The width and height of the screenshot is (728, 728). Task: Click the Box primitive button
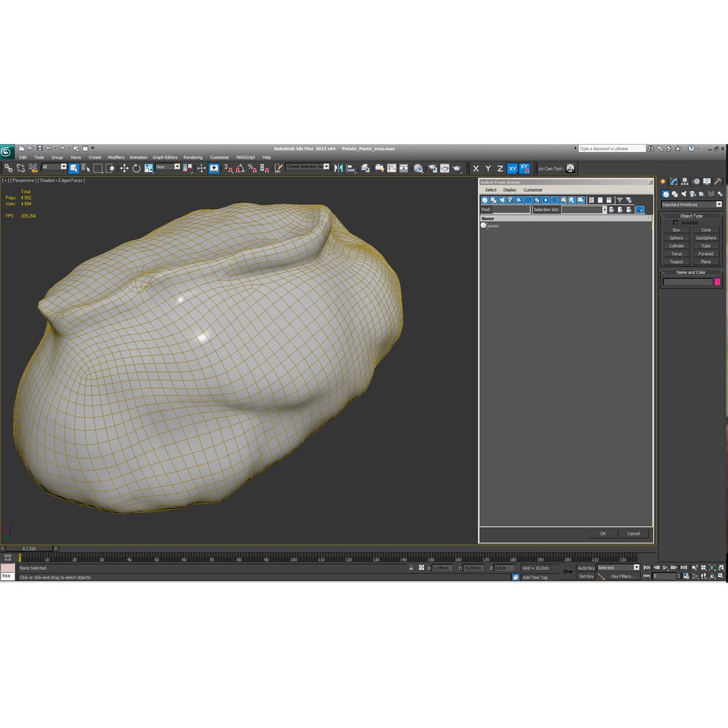[x=677, y=230]
